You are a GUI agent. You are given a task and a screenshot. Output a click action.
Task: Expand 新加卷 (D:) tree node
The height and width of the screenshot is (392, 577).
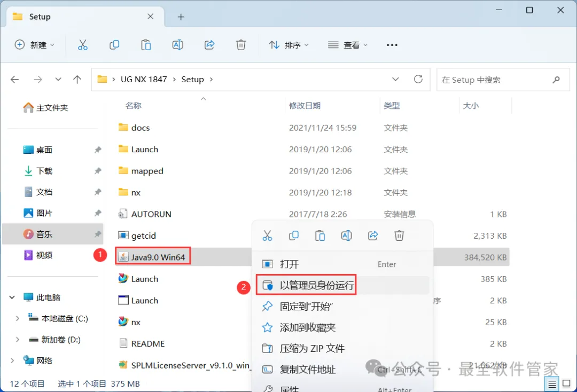click(x=17, y=340)
